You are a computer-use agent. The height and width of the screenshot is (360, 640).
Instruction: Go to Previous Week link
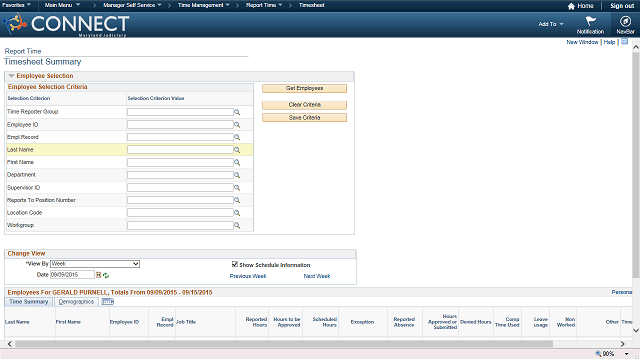(248, 276)
